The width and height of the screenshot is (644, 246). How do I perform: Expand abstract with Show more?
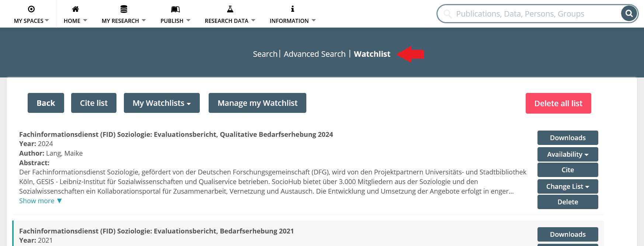(40, 201)
